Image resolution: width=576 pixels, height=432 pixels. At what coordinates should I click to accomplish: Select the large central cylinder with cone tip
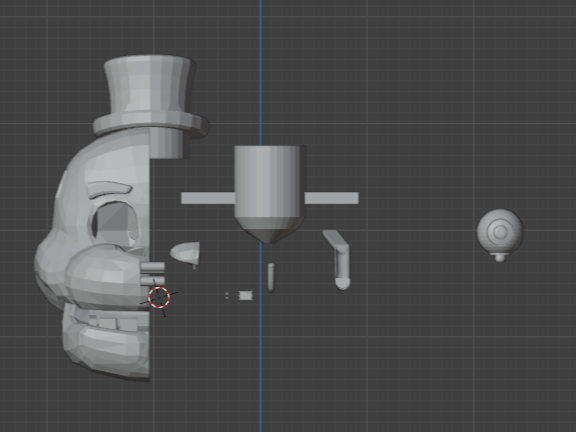[270, 194]
